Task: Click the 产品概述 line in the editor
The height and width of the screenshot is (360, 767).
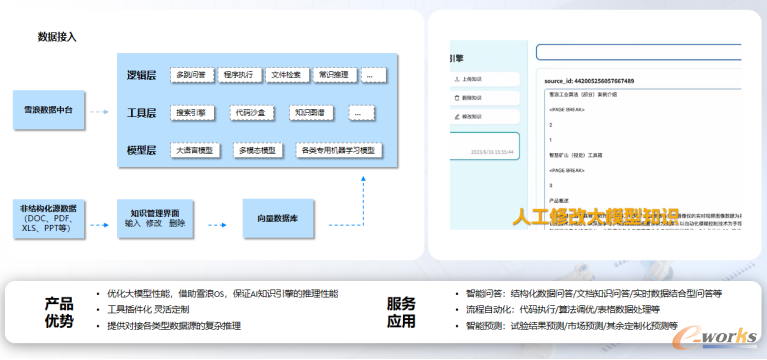Action: pyautogui.click(x=559, y=201)
